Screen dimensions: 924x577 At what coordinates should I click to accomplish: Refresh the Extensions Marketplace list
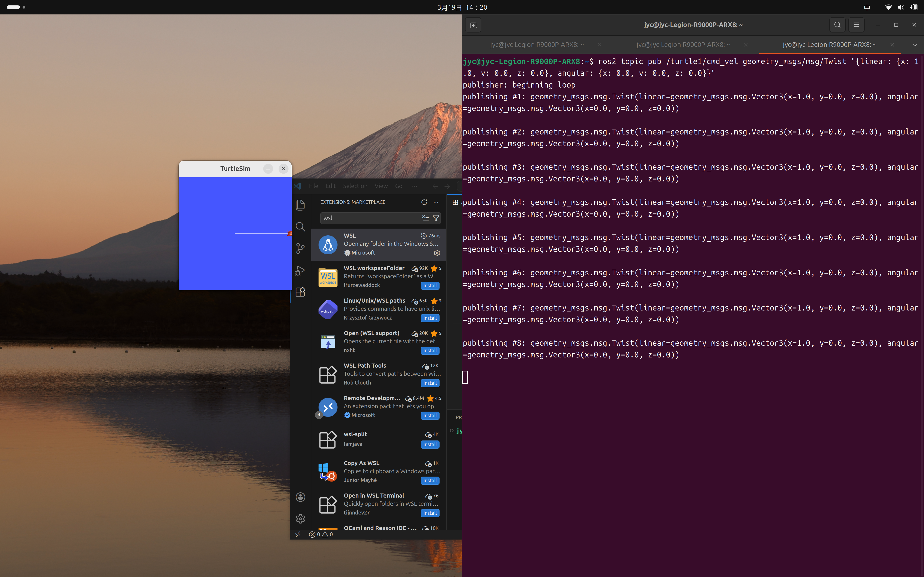[424, 202]
